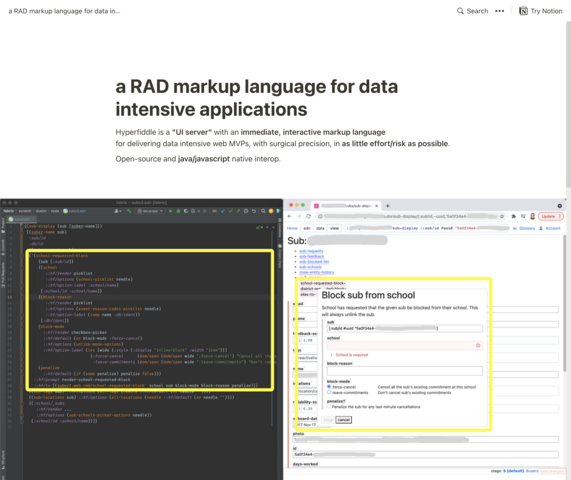Select the force-cancel radio option

click(x=329, y=387)
